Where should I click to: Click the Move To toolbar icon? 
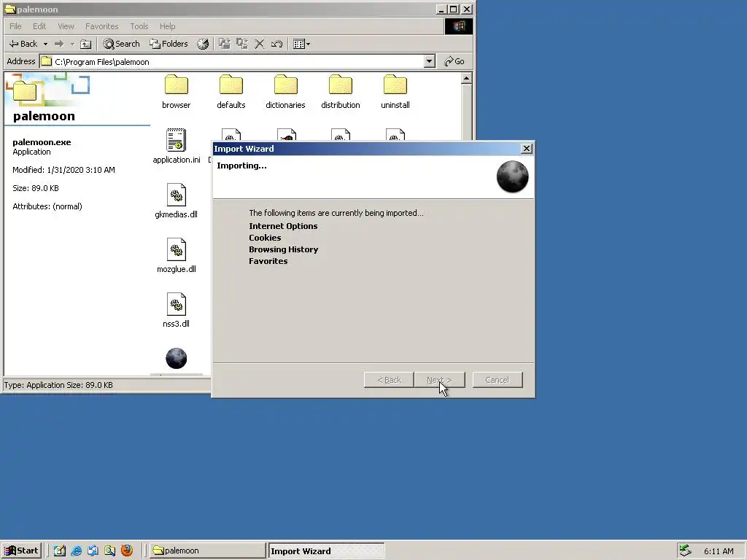[x=225, y=44]
